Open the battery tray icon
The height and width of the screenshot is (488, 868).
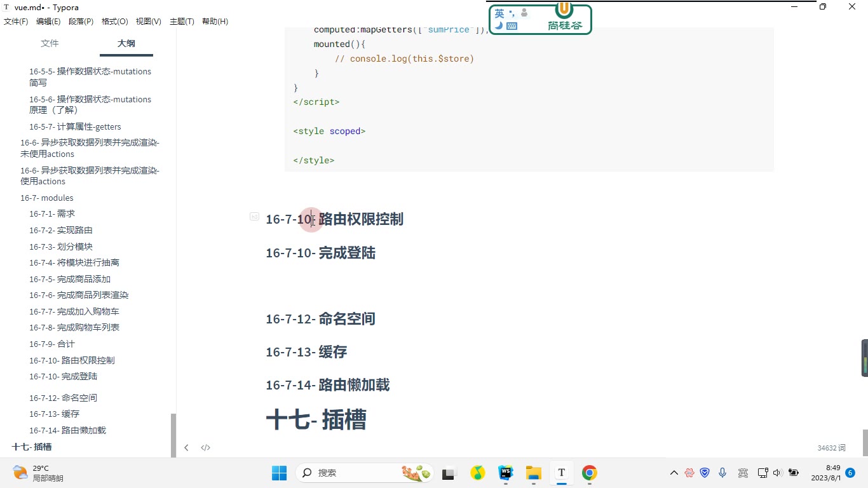coord(793,473)
